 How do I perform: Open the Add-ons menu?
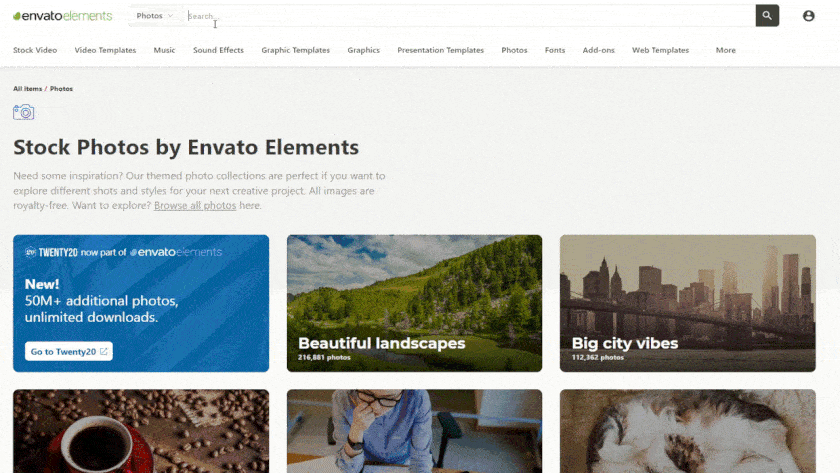click(x=598, y=50)
